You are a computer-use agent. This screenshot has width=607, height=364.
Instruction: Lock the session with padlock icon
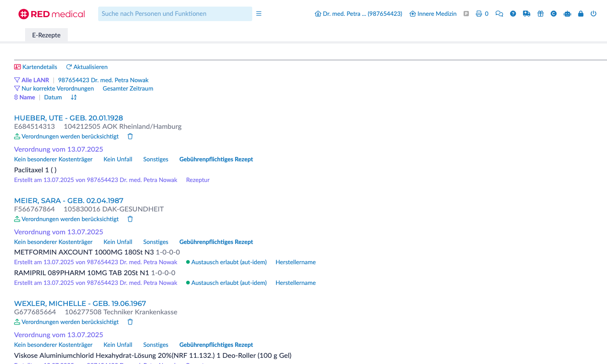[x=581, y=14]
